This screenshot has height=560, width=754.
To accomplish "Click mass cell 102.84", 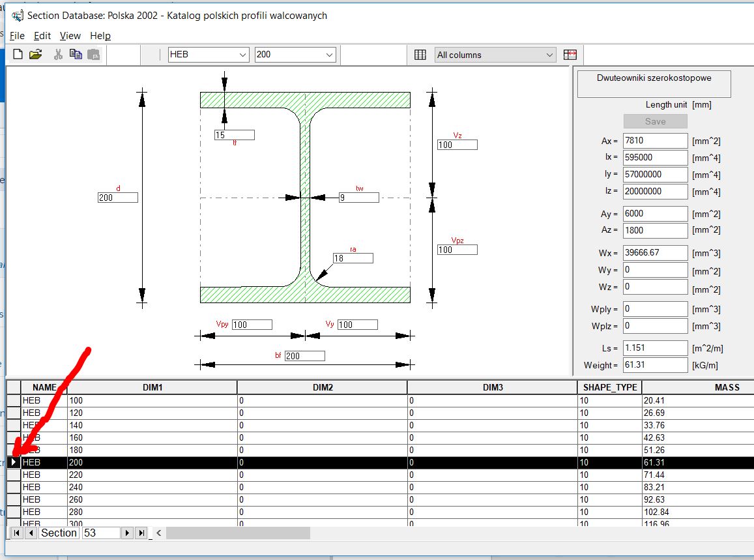I will click(698, 512).
